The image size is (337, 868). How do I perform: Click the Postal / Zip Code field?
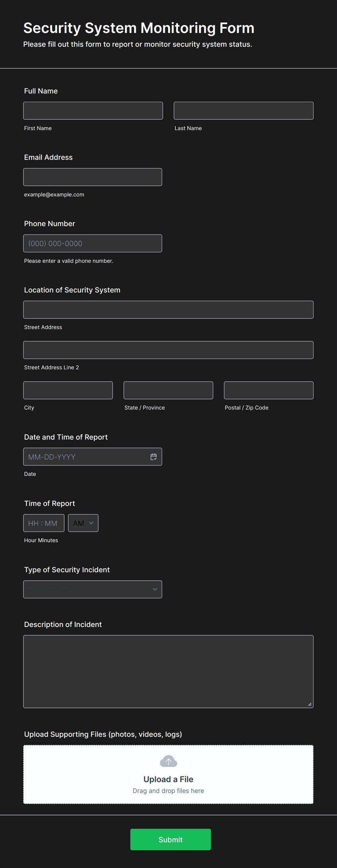269,390
